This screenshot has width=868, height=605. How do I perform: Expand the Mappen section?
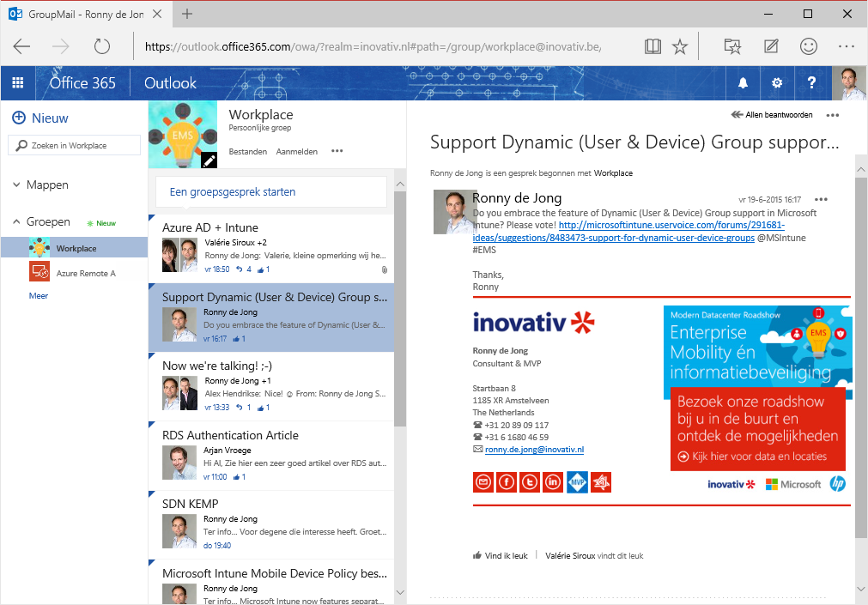(x=17, y=185)
